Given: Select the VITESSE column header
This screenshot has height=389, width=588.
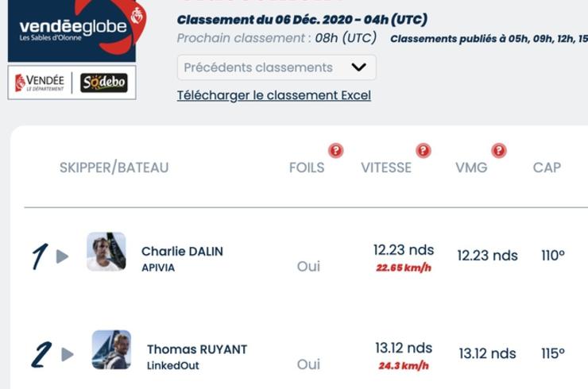Looking at the screenshot, I should tap(386, 168).
